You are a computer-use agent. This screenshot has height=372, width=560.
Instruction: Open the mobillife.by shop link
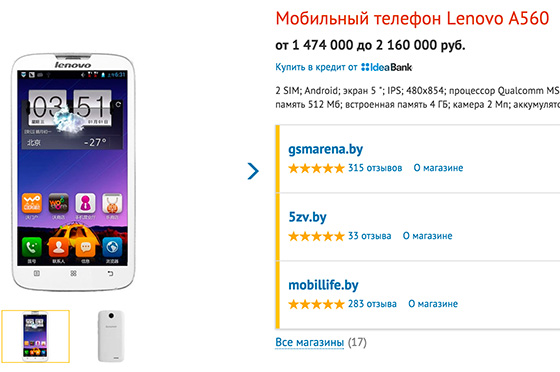tap(323, 285)
